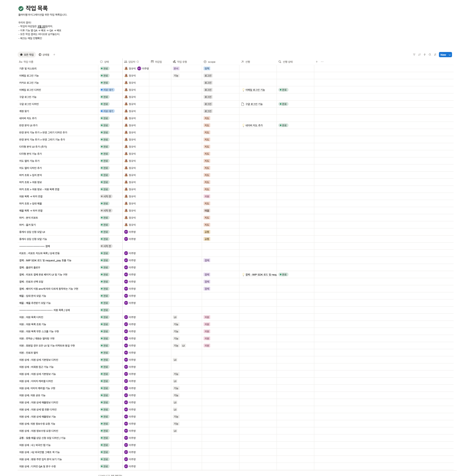Add a property with plus icon in header row
The width and height of the screenshot is (458, 476).
[x=317, y=62]
